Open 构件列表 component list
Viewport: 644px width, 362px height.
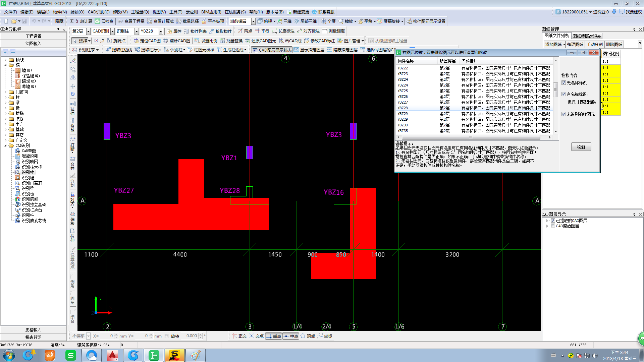coord(195,31)
